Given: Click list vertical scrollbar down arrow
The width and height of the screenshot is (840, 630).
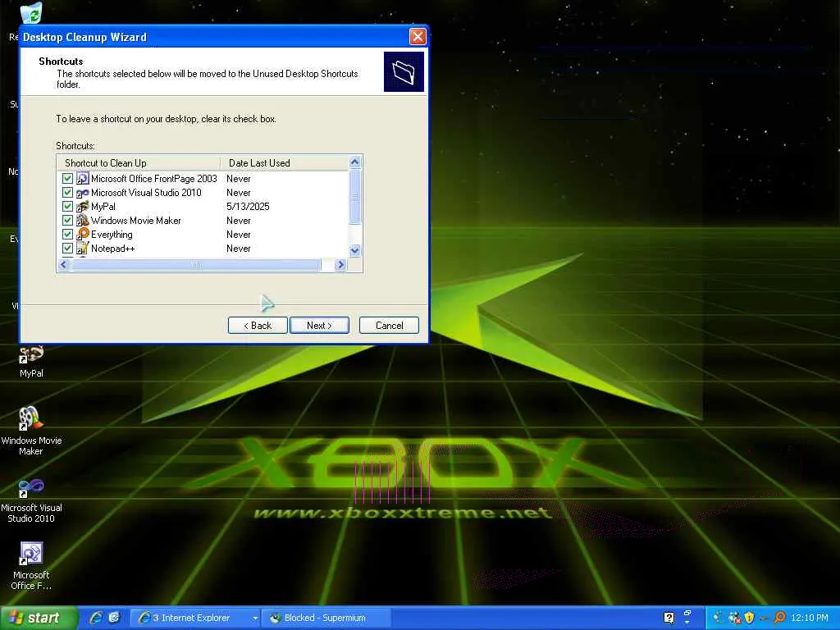Looking at the screenshot, I should pos(354,250).
